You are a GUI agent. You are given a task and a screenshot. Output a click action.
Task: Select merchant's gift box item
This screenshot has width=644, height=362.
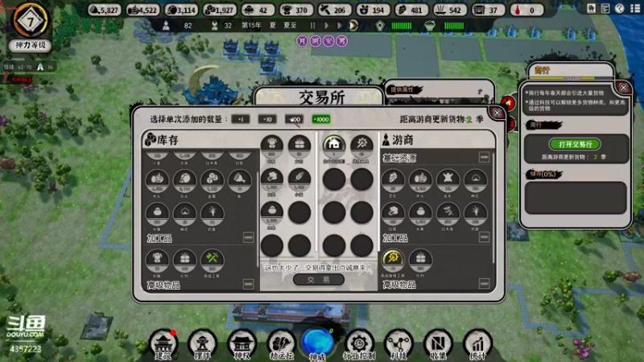420,261
